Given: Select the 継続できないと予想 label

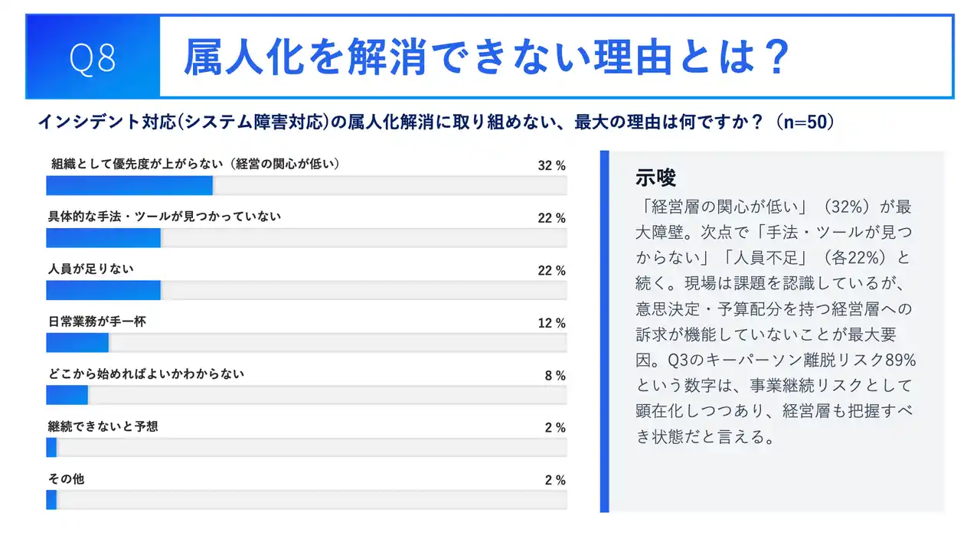Looking at the screenshot, I should point(103,426).
